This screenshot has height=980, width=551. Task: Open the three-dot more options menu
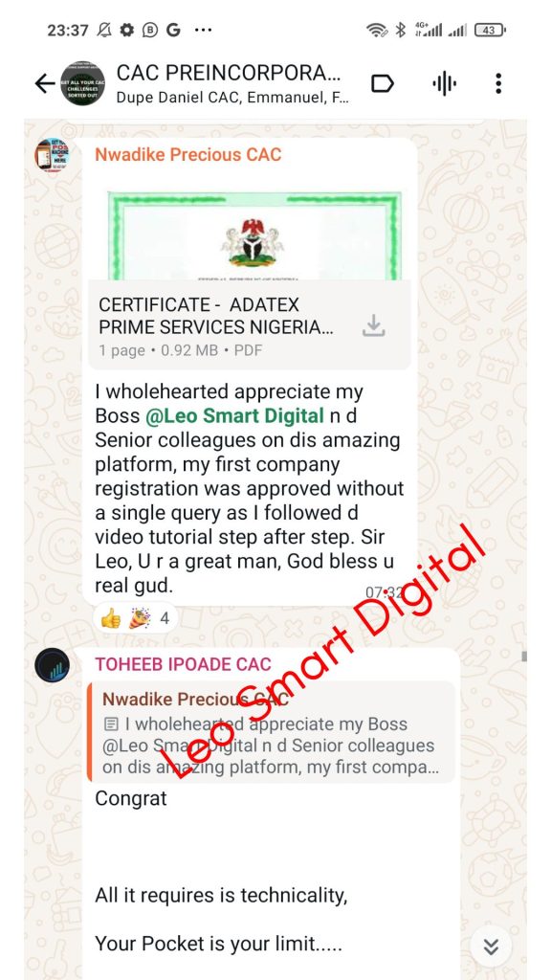click(497, 83)
